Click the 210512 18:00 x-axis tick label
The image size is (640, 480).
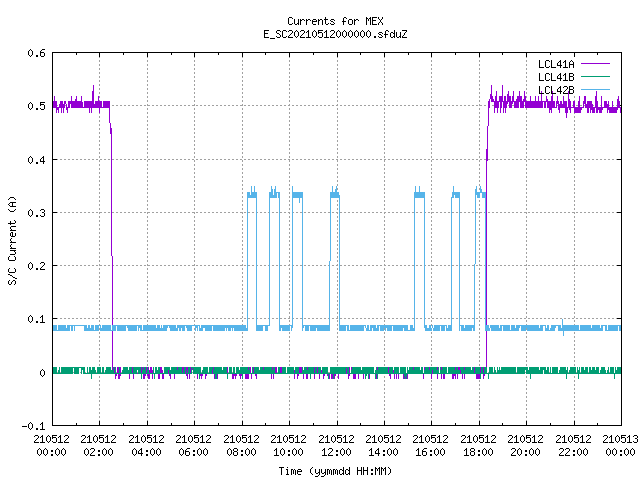click(x=478, y=446)
